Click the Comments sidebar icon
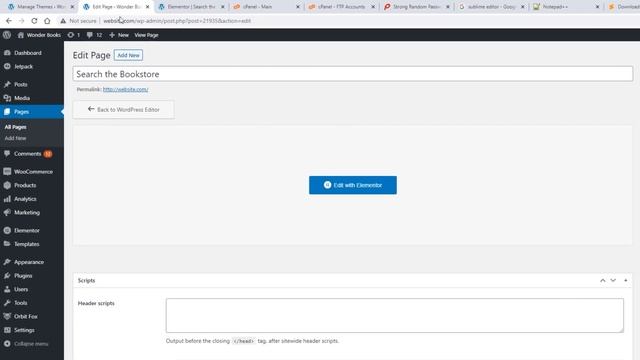Image resolution: width=640 pixels, height=360 pixels. [7, 153]
